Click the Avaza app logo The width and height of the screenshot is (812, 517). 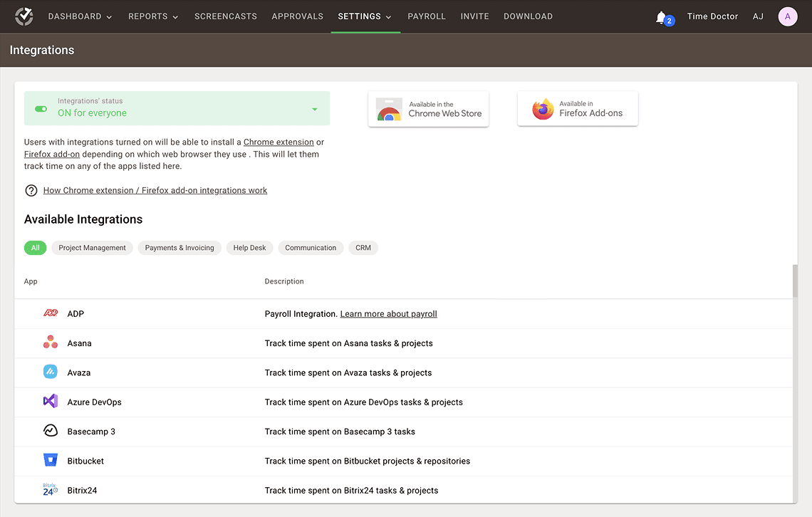point(51,372)
